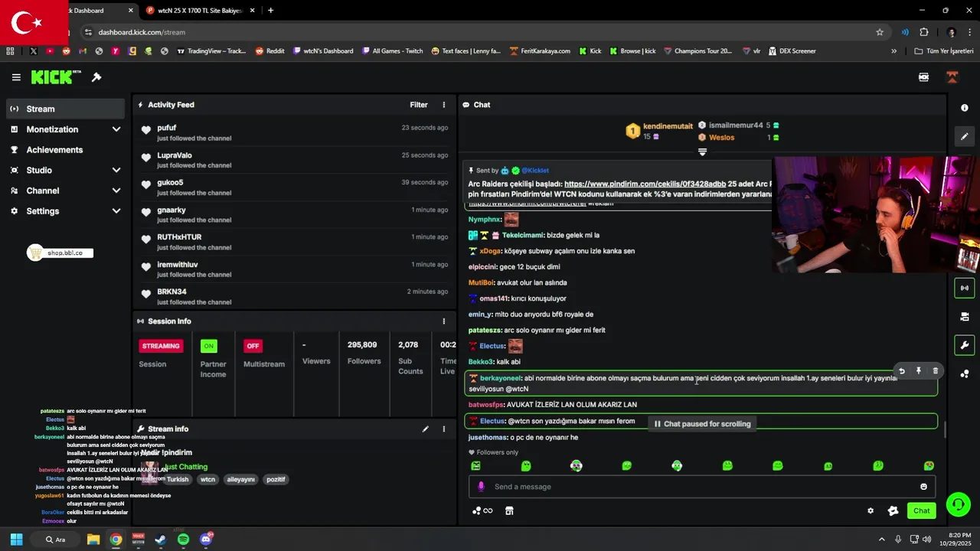Image resolution: width=980 pixels, height=551 pixels.
Task: Open Stream info options menu
Action: click(x=444, y=429)
